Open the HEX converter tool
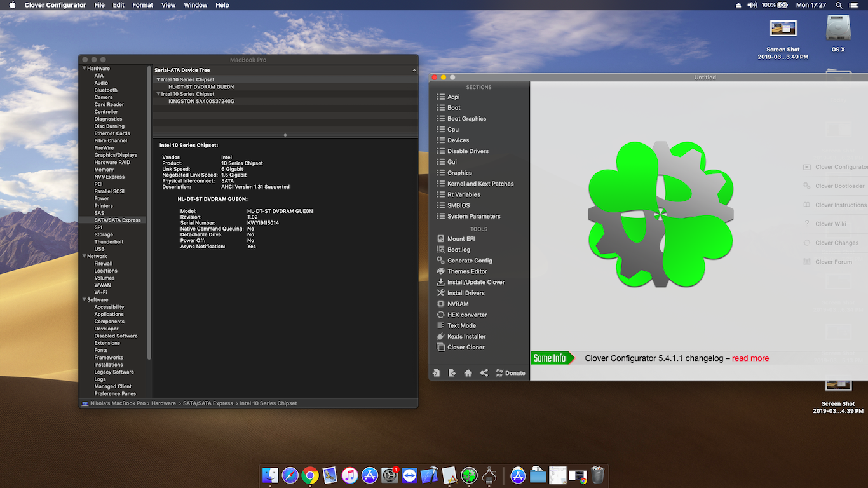Screen dimensions: 868x488 point(466,315)
